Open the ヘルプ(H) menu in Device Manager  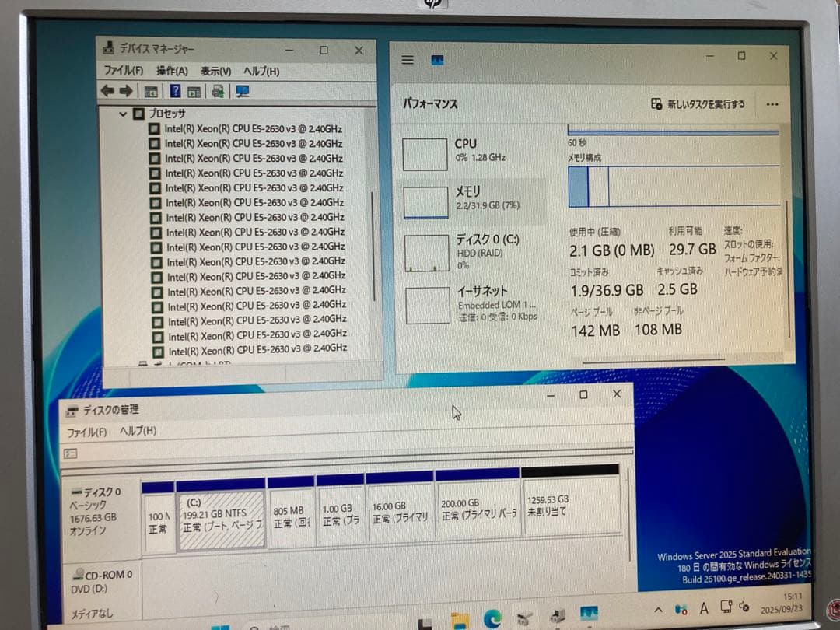(261, 72)
